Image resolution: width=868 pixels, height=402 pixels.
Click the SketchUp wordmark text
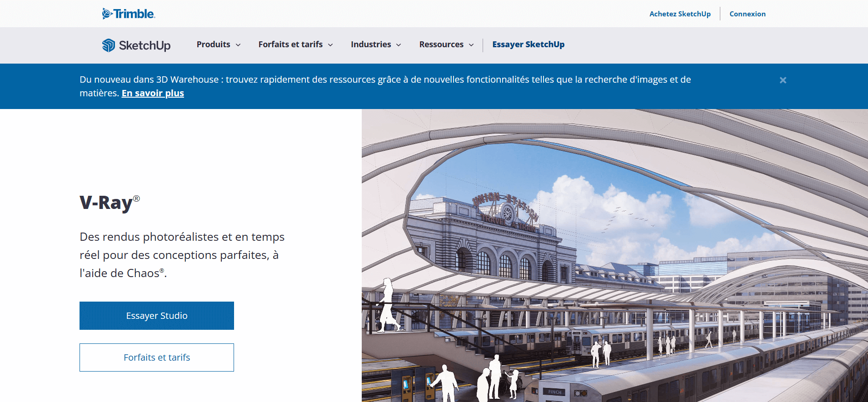click(x=145, y=45)
